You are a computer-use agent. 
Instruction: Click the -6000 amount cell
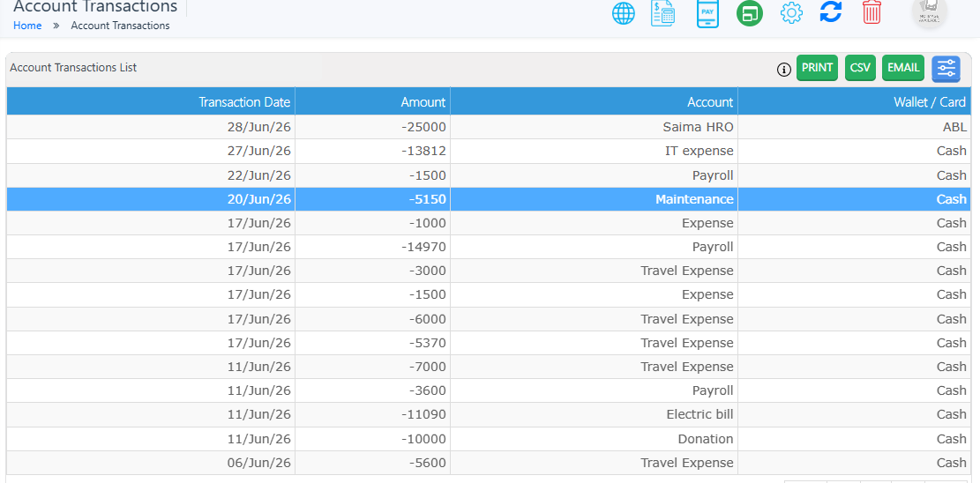point(372,319)
